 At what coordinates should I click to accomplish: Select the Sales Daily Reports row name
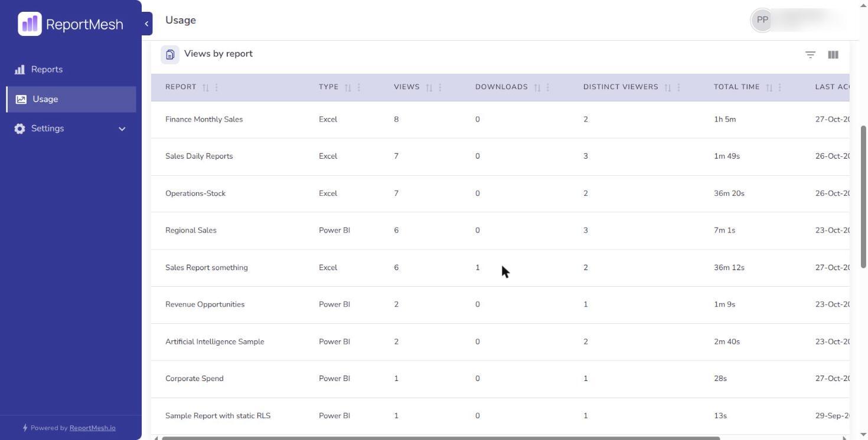199,156
